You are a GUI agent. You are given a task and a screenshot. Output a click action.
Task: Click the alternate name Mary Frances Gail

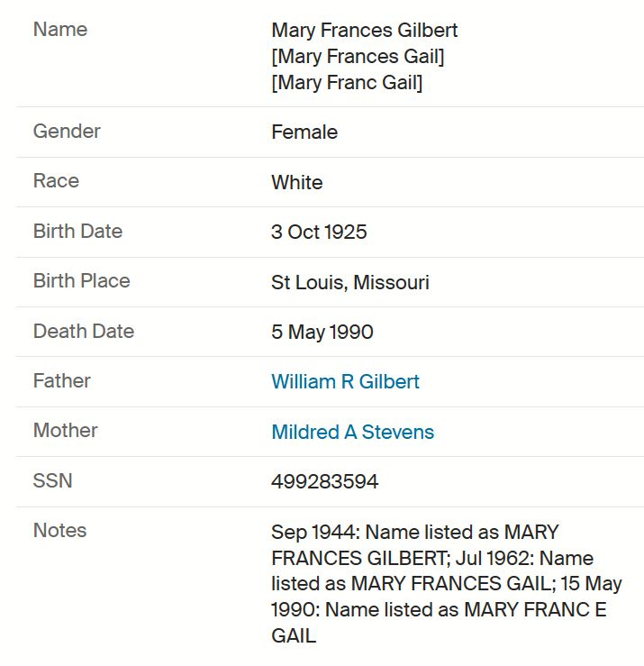point(358,57)
